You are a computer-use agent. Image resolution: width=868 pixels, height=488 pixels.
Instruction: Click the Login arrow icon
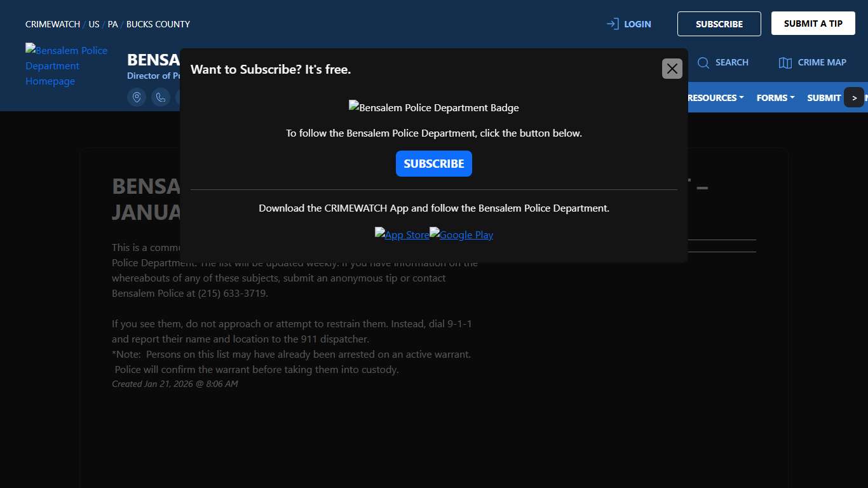tap(613, 24)
